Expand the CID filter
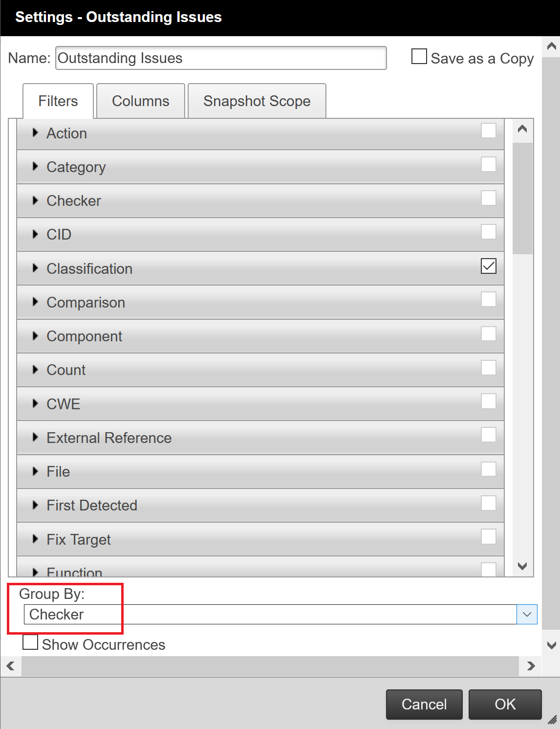The width and height of the screenshot is (560, 729). tap(35, 235)
